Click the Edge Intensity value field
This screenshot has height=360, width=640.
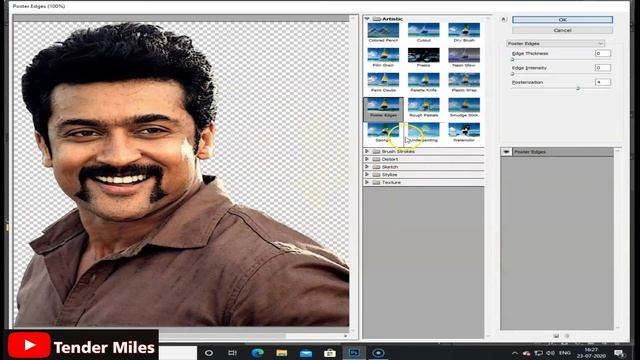602,68
